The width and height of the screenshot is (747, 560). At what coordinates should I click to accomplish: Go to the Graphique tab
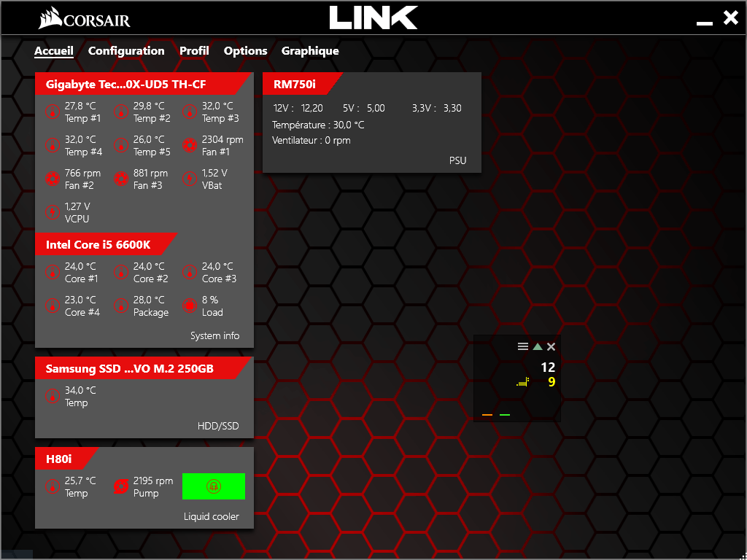coord(310,51)
